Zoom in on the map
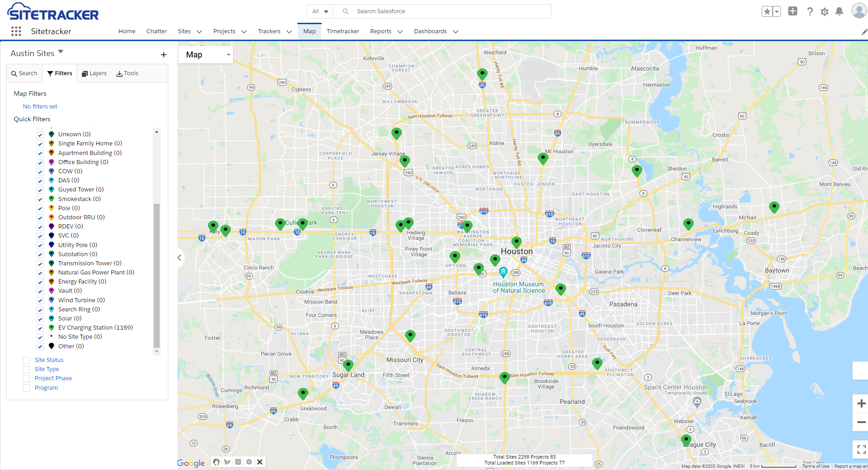Screen dimensions: 868x470 [x=861, y=403]
